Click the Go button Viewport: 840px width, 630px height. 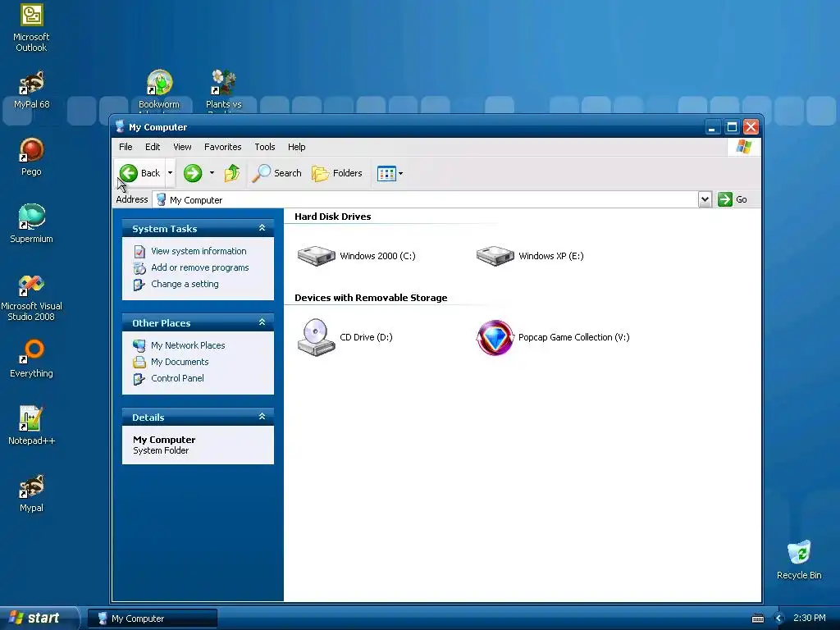click(x=733, y=199)
